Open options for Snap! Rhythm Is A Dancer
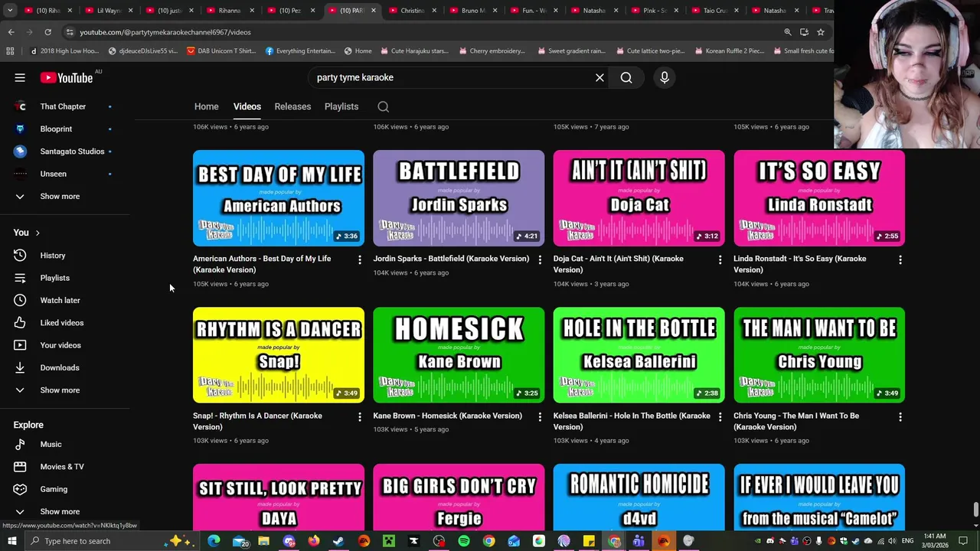 click(359, 417)
